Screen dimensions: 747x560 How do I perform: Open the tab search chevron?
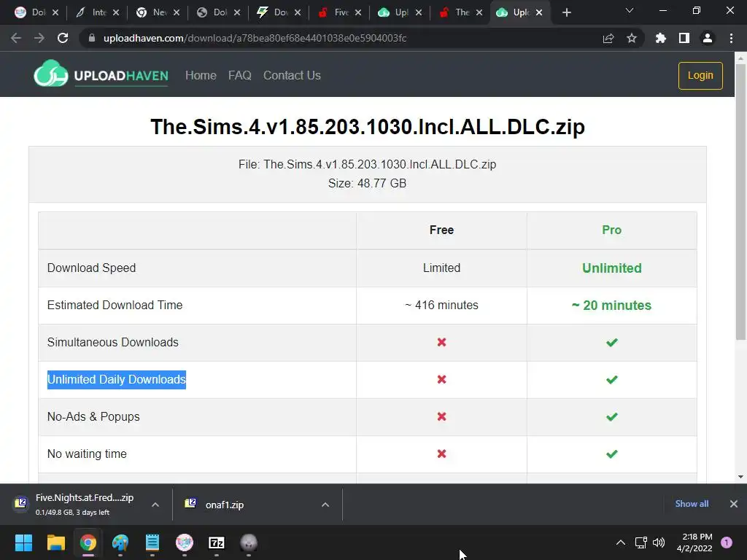630,10
